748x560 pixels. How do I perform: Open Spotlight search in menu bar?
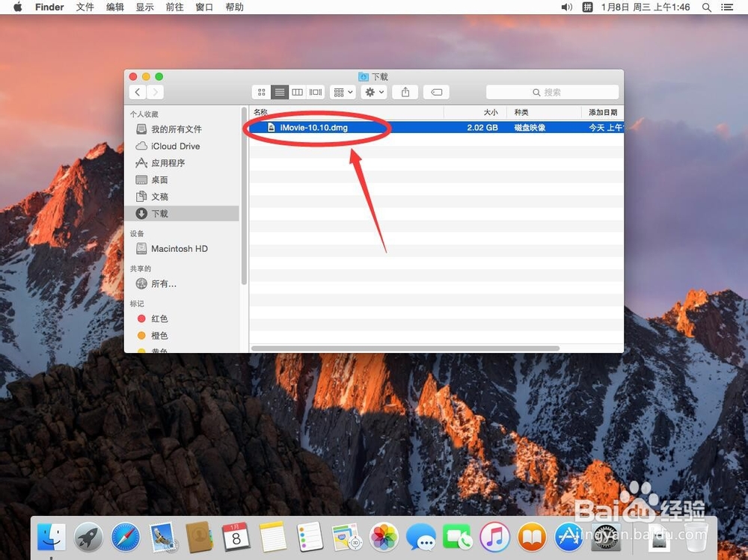(707, 7)
